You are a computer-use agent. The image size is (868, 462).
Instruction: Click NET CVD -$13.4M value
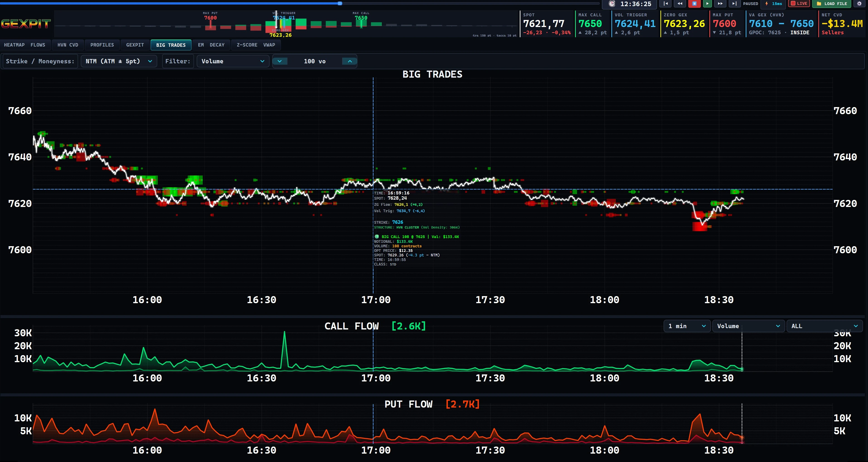click(x=842, y=24)
